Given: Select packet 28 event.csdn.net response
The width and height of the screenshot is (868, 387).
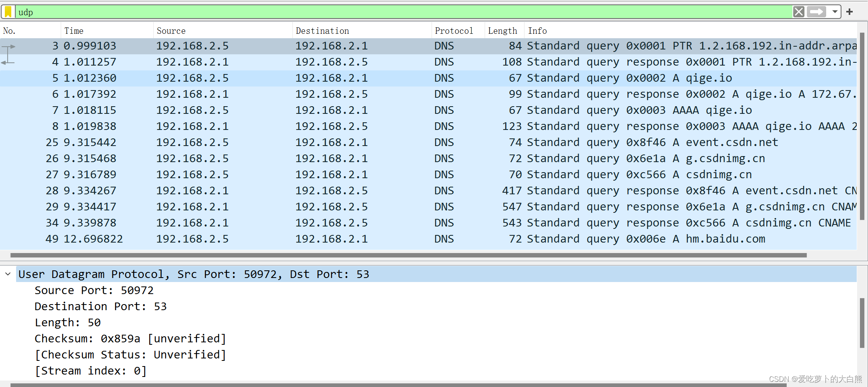Looking at the screenshot, I should [x=428, y=191].
